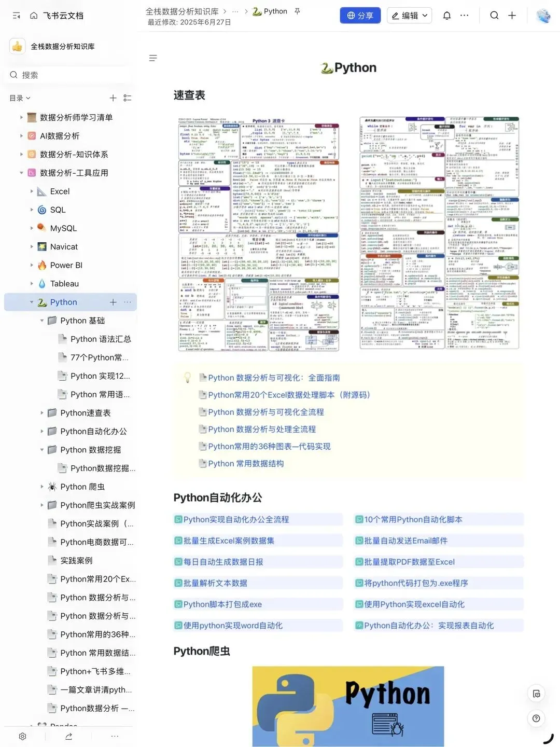This screenshot has height=747, width=560.
Task: Pin the Python document with the pin icon
Action: (x=297, y=11)
